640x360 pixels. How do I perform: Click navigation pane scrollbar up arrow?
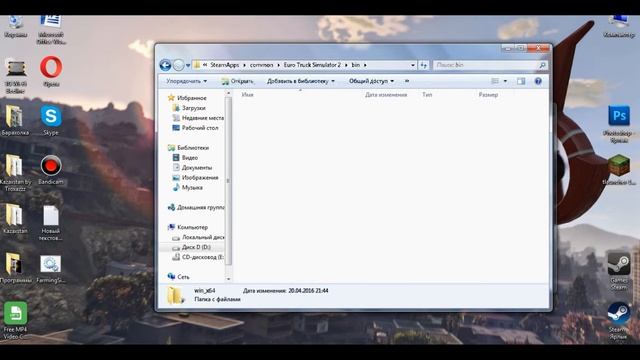[x=228, y=93]
